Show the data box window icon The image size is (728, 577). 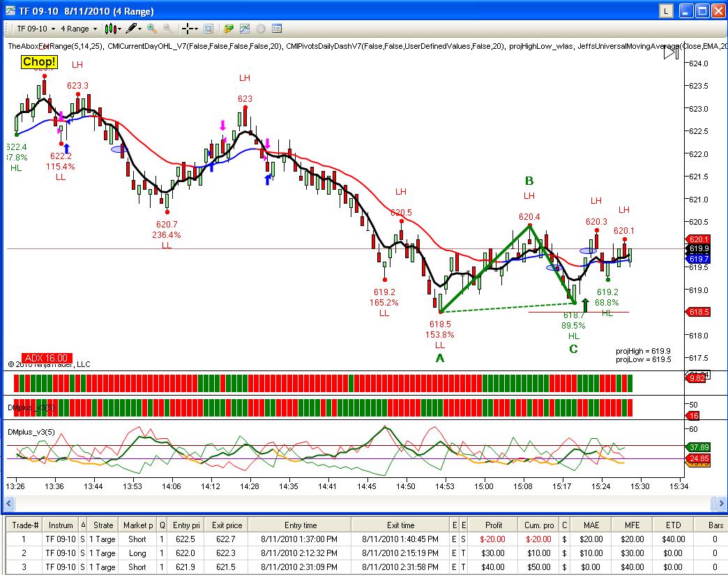click(x=209, y=29)
